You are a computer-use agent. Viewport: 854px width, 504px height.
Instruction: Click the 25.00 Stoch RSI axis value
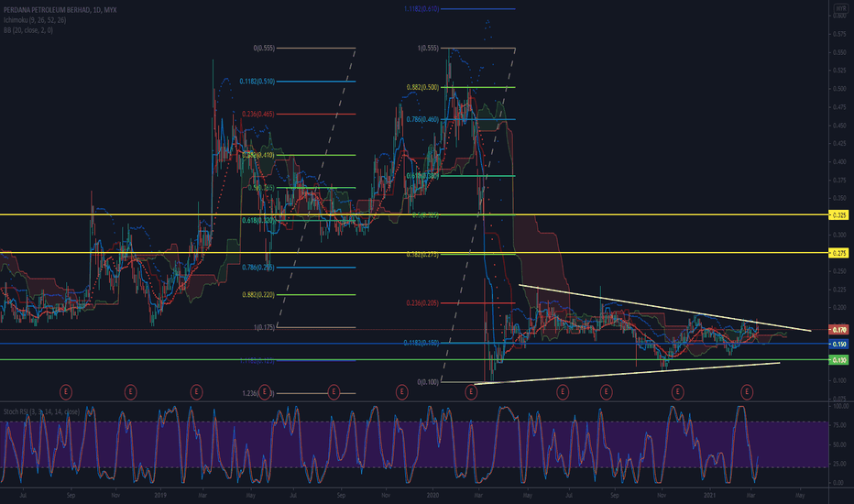coord(840,464)
